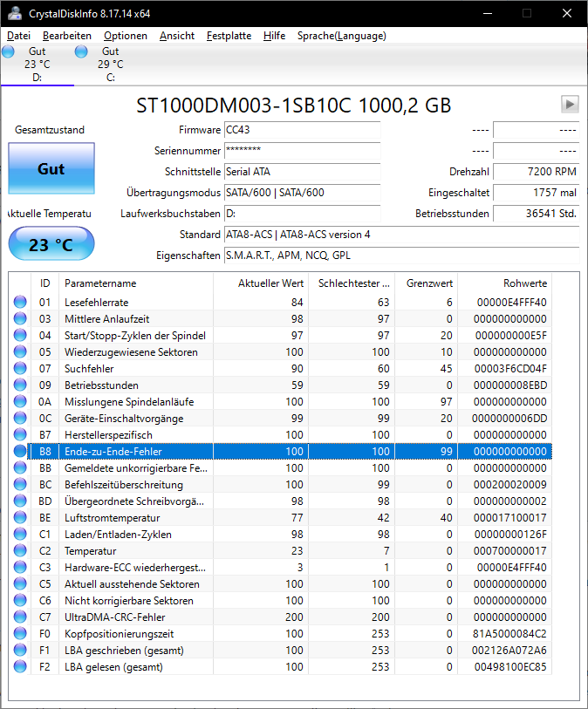Viewport: 588px width, 709px height.
Task: Click the blue indicator next to Temperatur row
Action: (19, 550)
